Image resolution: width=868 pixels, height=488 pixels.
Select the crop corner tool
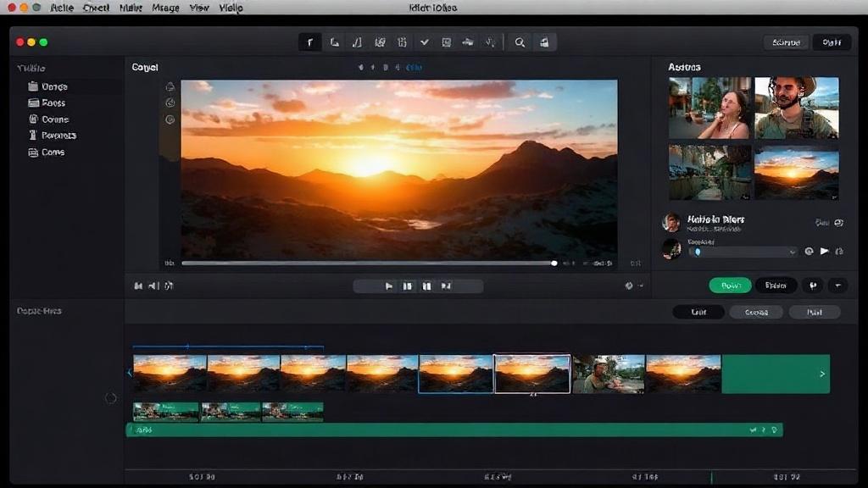(334, 42)
